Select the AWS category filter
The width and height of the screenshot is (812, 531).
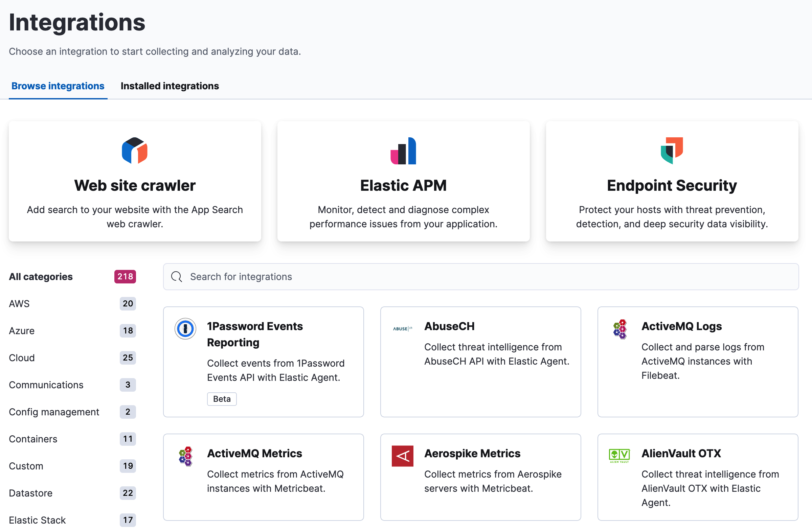click(x=19, y=303)
